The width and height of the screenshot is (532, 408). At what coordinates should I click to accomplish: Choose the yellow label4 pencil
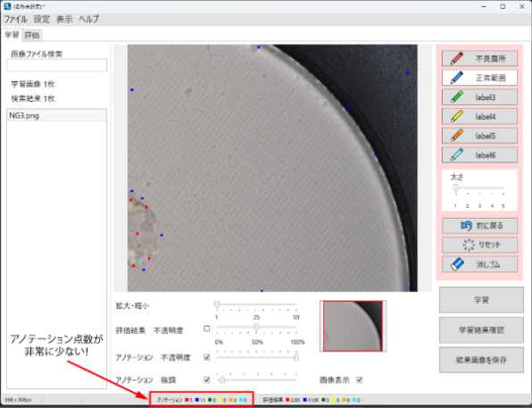tap(479, 116)
